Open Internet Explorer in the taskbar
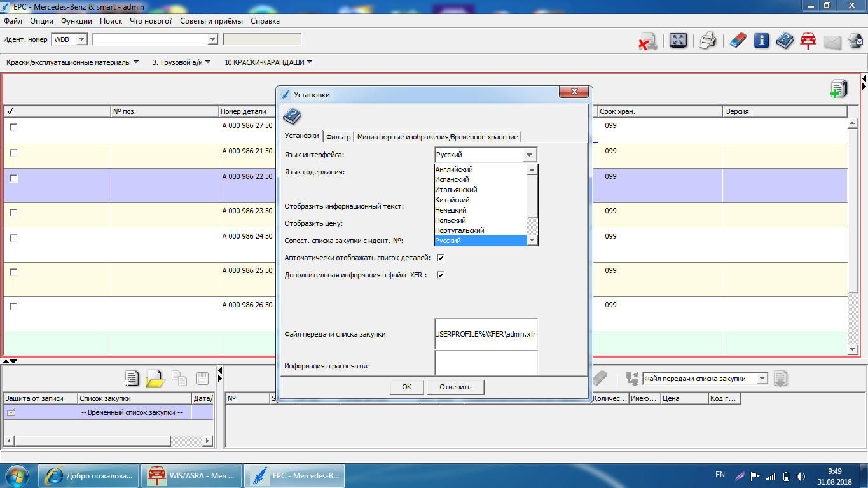Screen dimensions: 868x488 [88, 475]
